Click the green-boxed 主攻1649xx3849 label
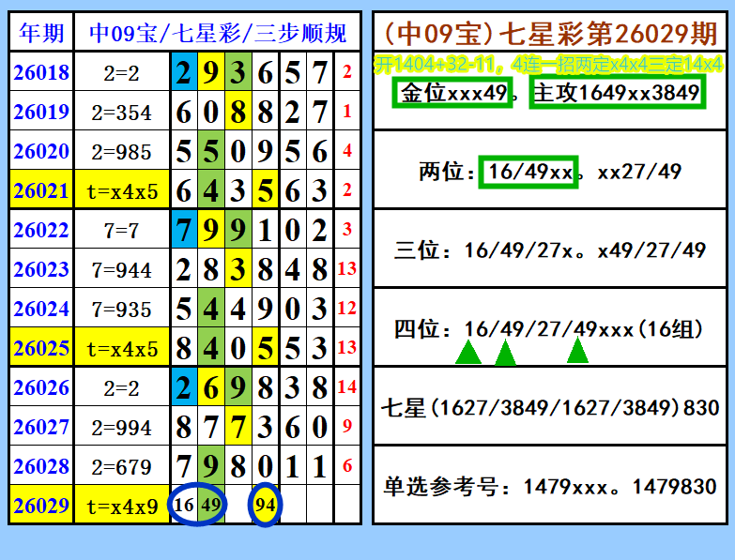The width and height of the screenshot is (735, 560). [x=616, y=93]
